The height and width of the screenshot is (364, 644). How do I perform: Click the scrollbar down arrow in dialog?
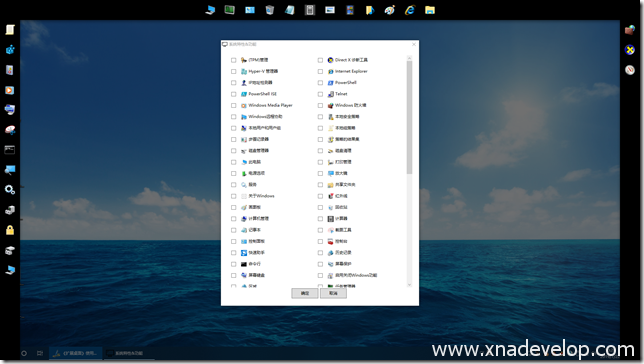(x=409, y=284)
